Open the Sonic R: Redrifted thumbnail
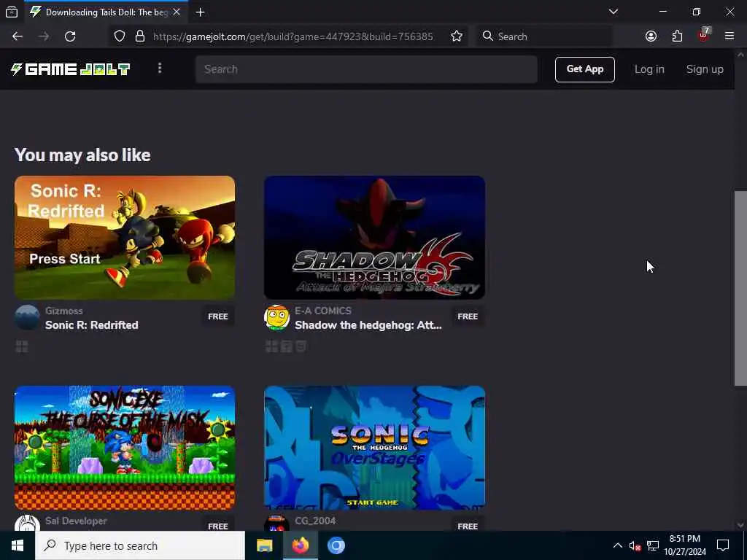 [125, 238]
